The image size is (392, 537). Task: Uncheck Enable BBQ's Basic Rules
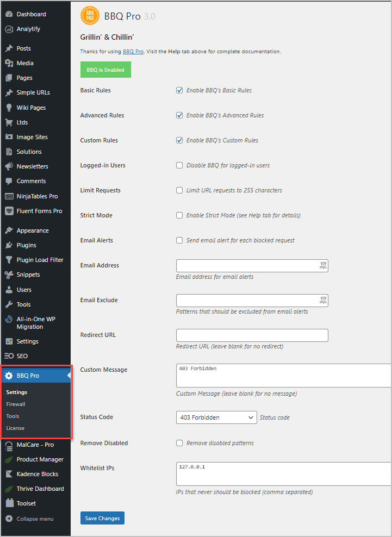tap(179, 90)
